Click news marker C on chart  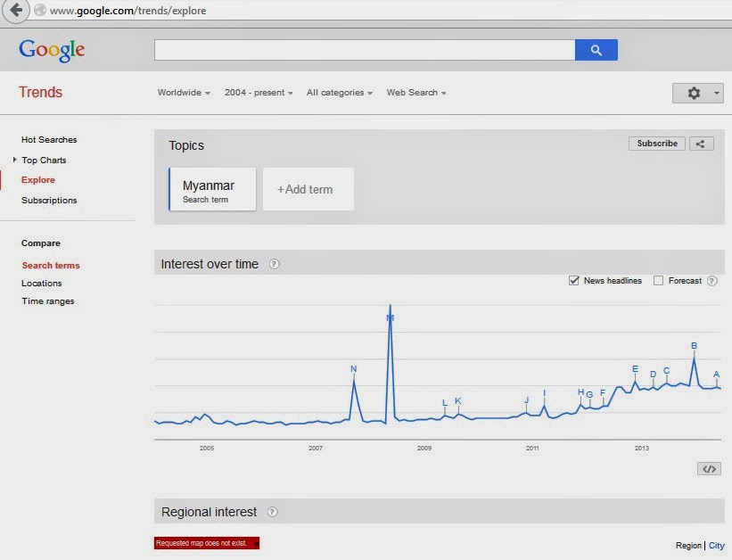point(667,370)
